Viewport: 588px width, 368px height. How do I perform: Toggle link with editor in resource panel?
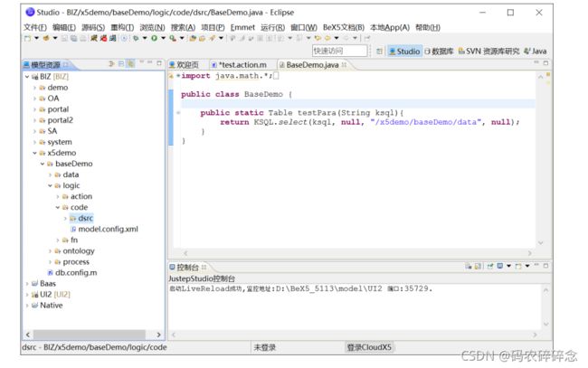pyautogui.click(x=130, y=63)
